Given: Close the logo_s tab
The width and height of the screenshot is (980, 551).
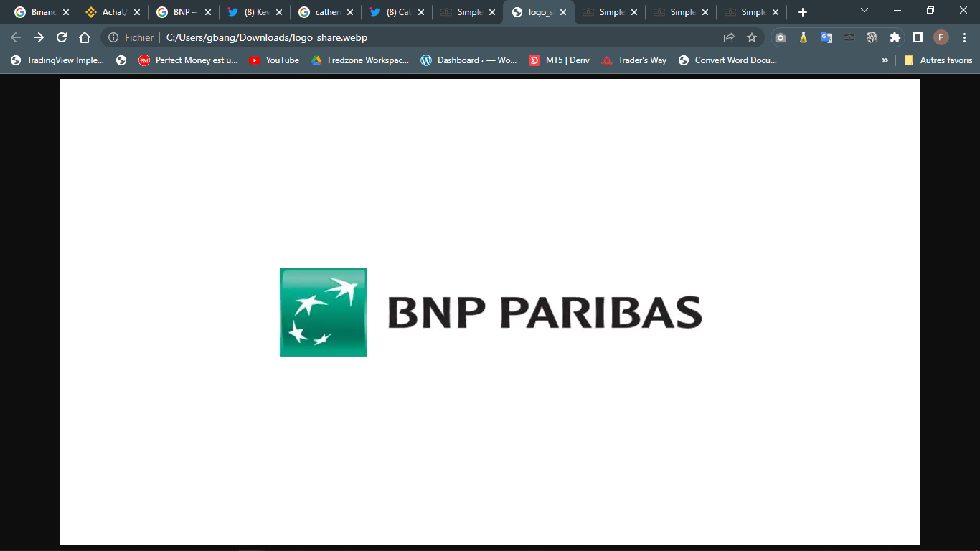Looking at the screenshot, I should (563, 12).
